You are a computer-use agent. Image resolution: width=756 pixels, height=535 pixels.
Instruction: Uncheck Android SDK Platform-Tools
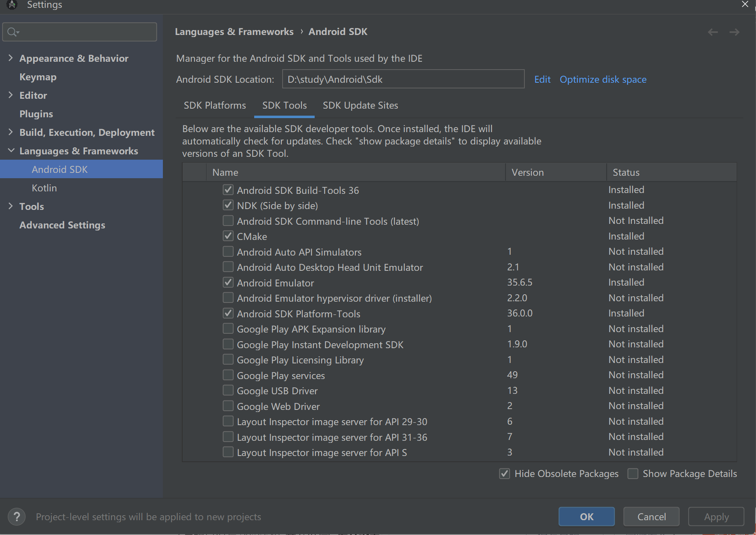pyautogui.click(x=228, y=313)
